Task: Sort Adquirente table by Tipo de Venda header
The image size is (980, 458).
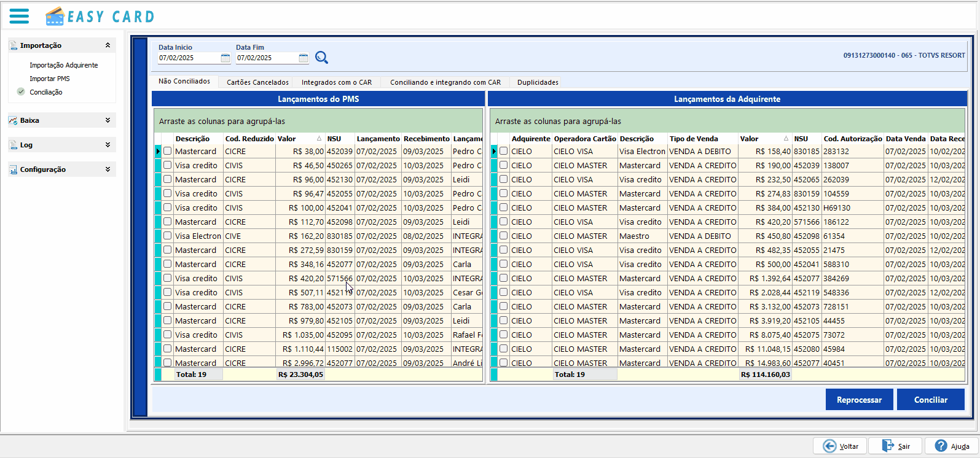Action: click(694, 139)
